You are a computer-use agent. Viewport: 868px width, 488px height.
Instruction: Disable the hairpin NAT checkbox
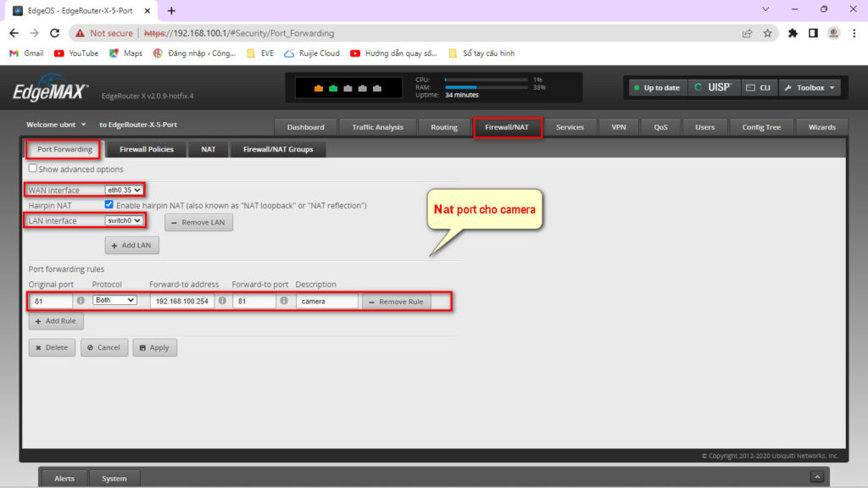tap(108, 205)
